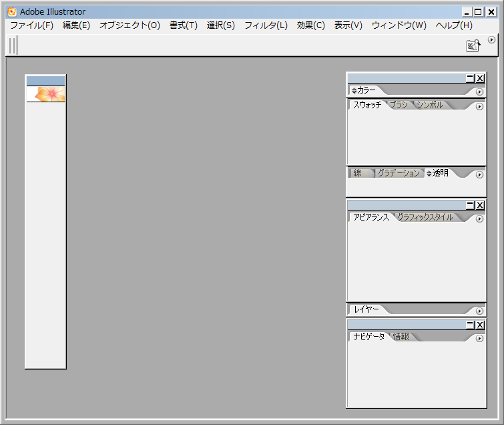The width and height of the screenshot is (504, 425).
Task: Open the 効果(C) menu
Action: (x=311, y=25)
